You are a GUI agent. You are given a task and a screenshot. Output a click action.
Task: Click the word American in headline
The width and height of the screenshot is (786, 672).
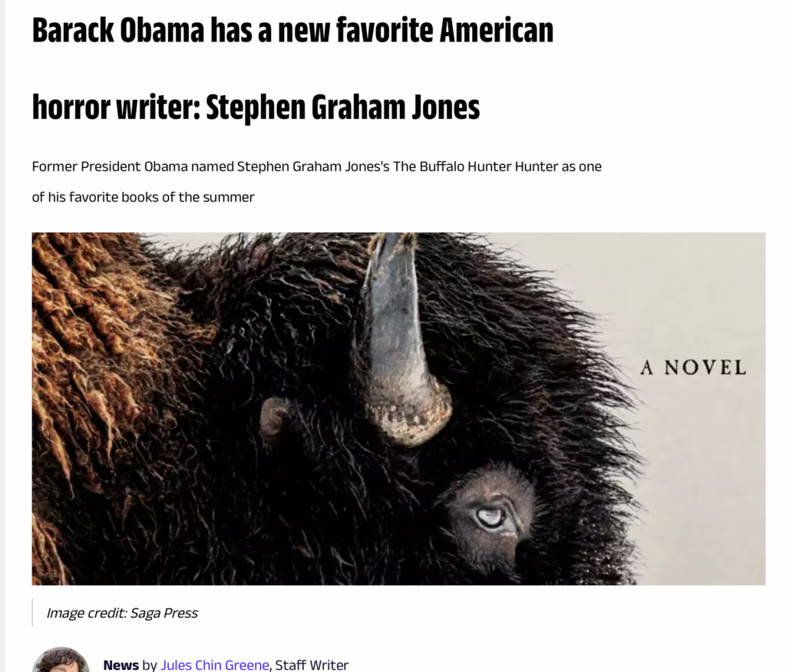[497, 30]
